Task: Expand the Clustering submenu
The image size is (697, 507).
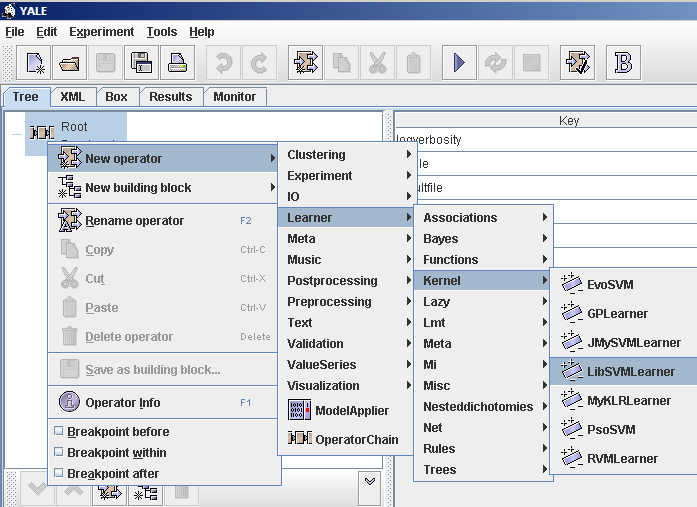Action: click(x=346, y=155)
